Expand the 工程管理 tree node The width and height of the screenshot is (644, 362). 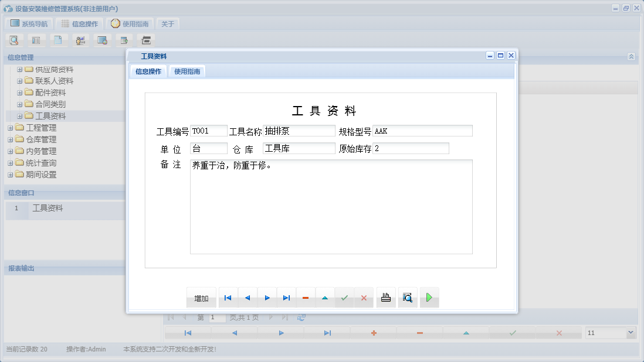[11, 127]
